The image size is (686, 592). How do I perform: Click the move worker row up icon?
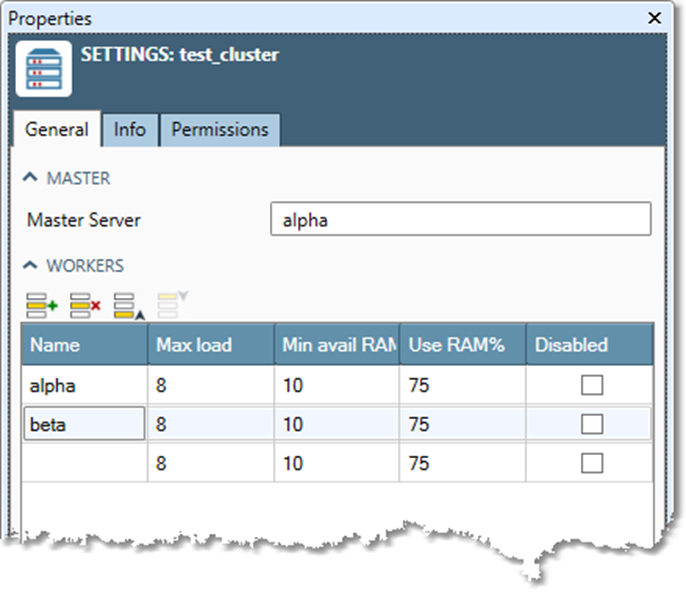tap(129, 305)
